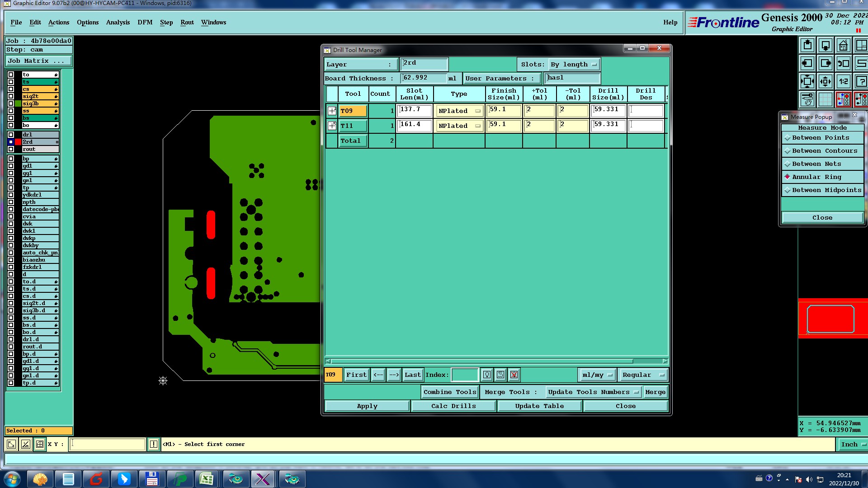Viewport: 868px width, 488px height.
Task: Click the 1:2 zoom scale icon
Action: [843, 82]
